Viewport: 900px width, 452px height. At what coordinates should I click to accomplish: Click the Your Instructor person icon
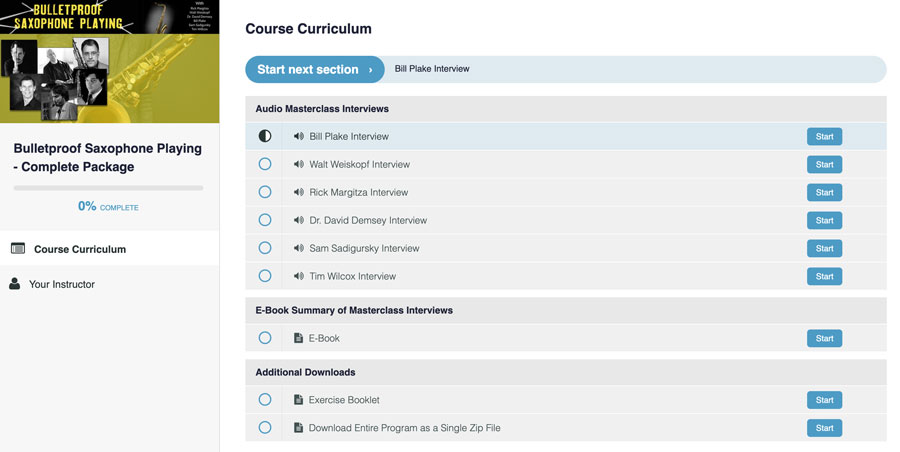[15, 284]
